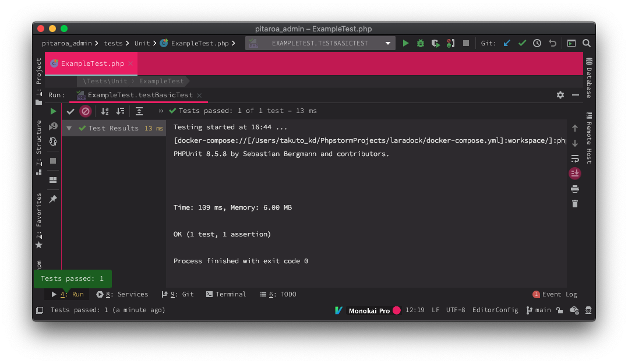Open the 8: Services tool window
The width and height of the screenshot is (628, 364).
click(x=122, y=294)
